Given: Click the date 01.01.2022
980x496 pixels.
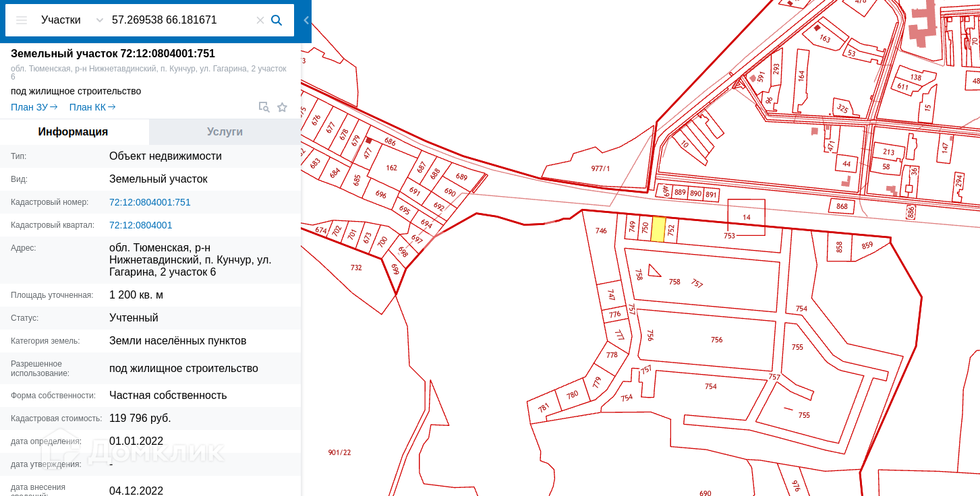Looking at the screenshot, I should tap(136, 441).
